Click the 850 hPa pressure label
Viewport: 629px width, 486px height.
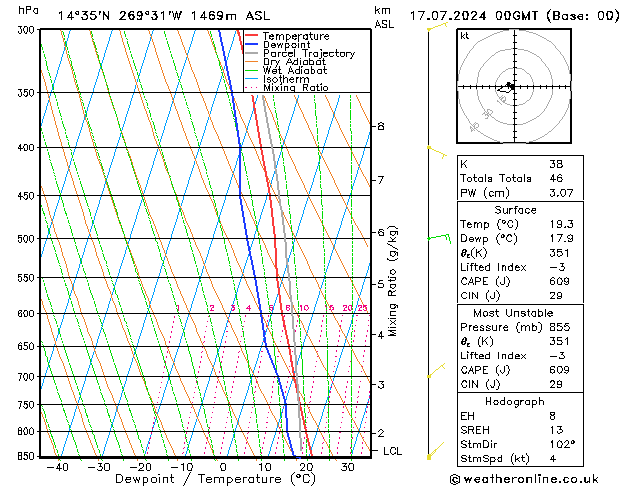(x=28, y=456)
